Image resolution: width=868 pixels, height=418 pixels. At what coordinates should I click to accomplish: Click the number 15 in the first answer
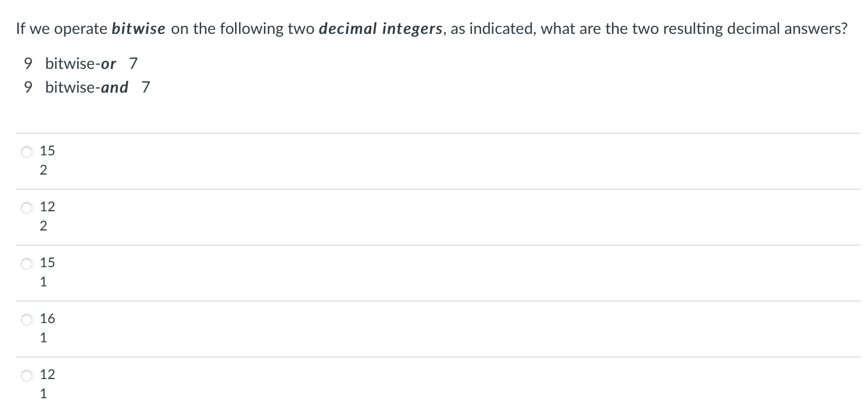click(x=46, y=151)
